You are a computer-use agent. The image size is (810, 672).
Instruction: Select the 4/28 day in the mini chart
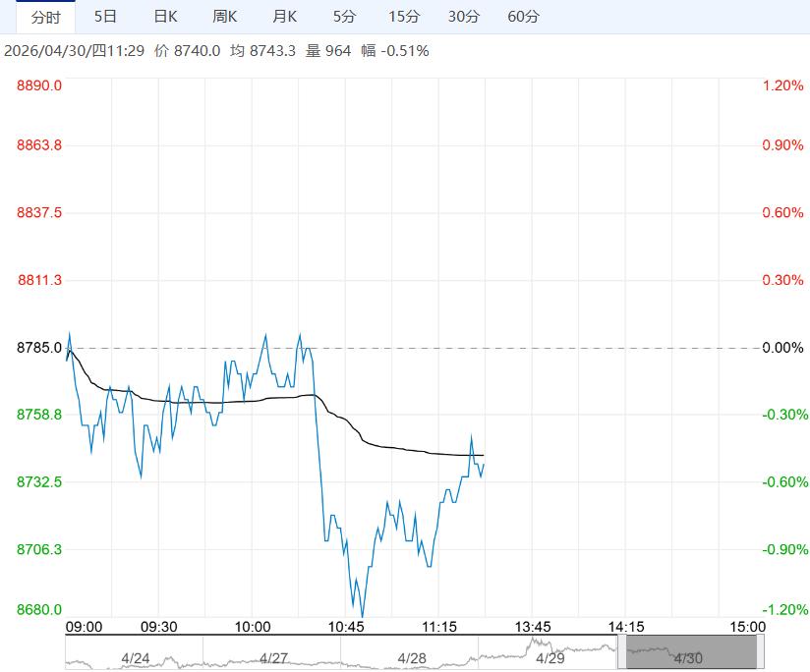coord(411,654)
